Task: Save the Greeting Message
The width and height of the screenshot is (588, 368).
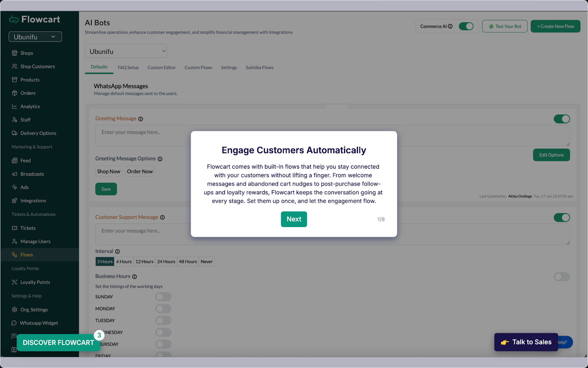Action: [x=106, y=189]
